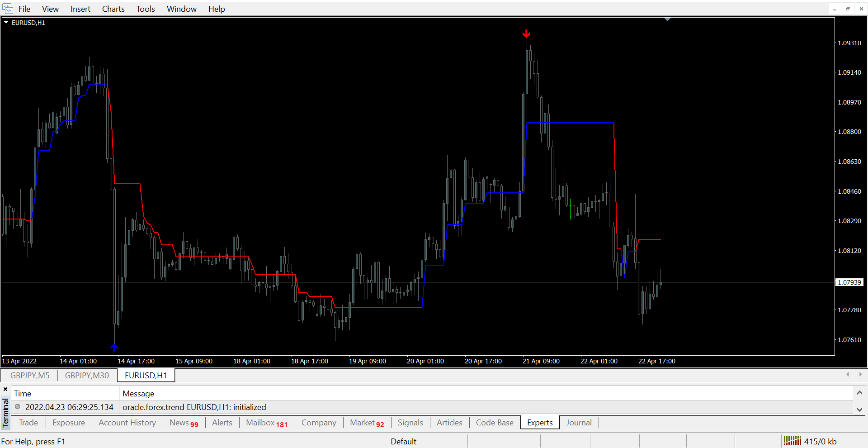
Task: Expand the EURUSD,H1 chart title triangle
Action: (6, 22)
